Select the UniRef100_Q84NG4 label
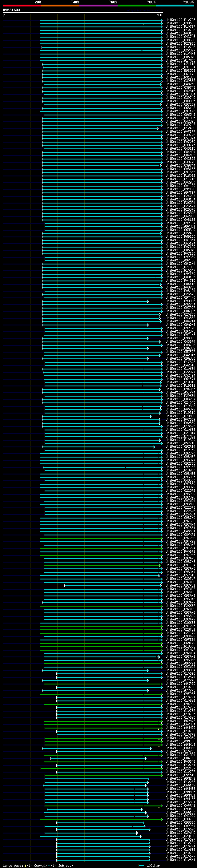Image resolution: width=197 pixels, height=868 pixels. point(180,152)
